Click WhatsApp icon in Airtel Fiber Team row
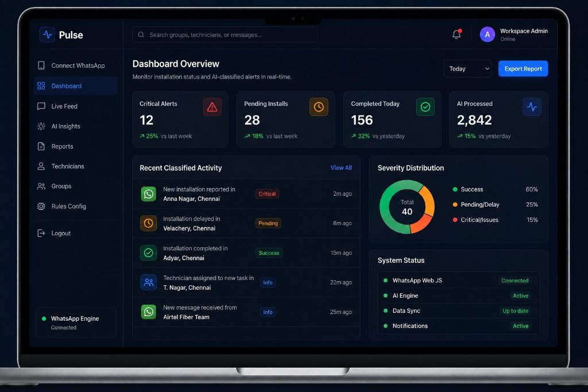Image resolution: width=588 pixels, height=392 pixels. [149, 312]
